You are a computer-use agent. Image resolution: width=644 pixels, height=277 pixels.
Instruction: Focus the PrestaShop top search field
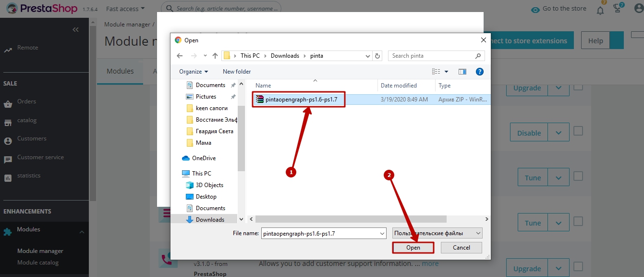point(221,9)
